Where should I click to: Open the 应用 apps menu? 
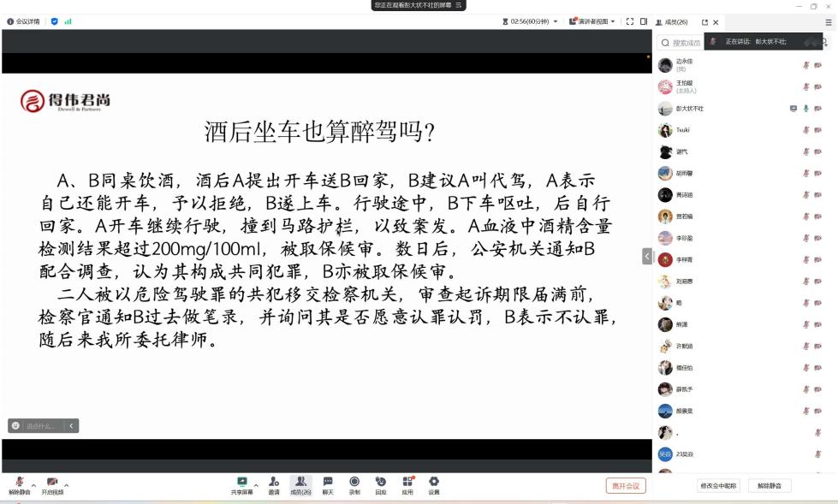407,485
